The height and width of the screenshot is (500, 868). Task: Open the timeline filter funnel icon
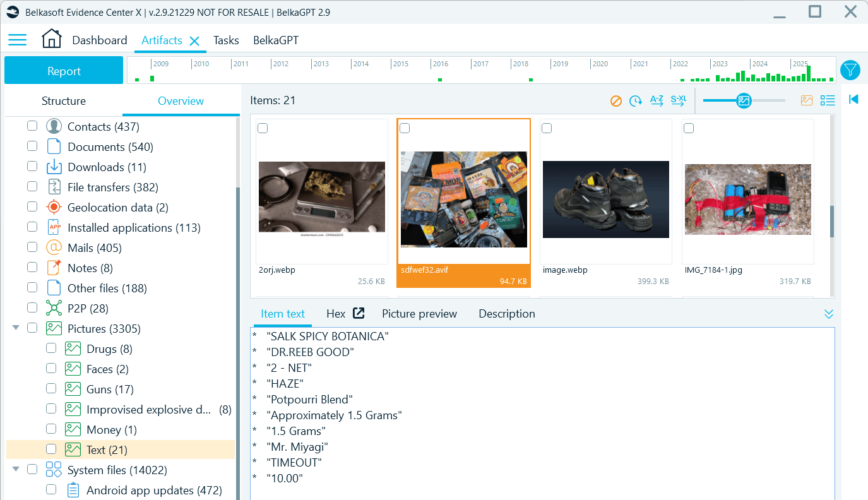850,70
